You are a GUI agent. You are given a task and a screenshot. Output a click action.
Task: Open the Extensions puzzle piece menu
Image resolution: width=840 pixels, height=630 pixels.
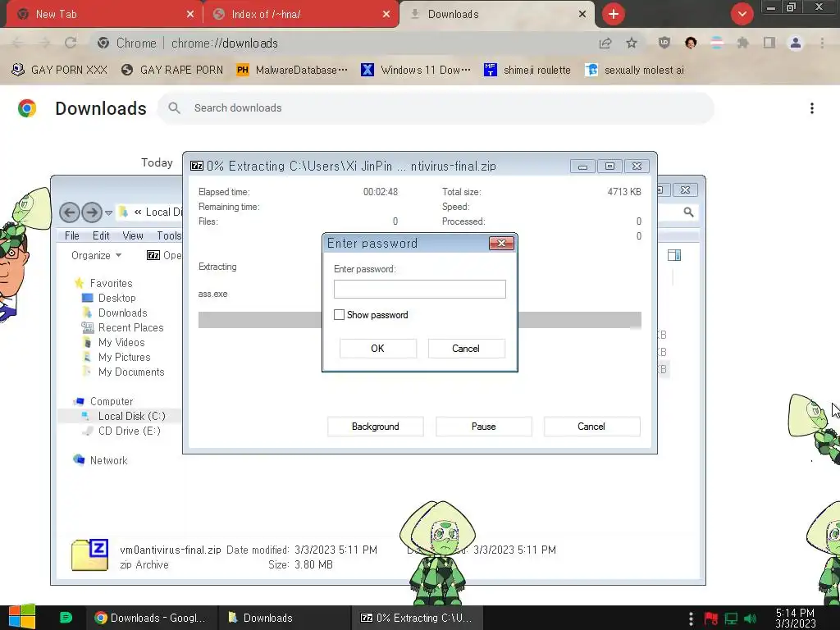pyautogui.click(x=743, y=43)
